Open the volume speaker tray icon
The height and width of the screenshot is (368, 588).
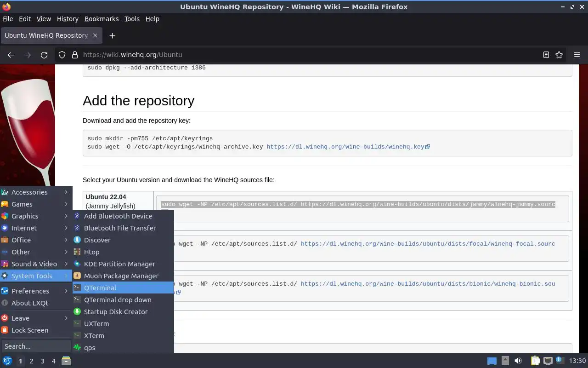tap(518, 361)
